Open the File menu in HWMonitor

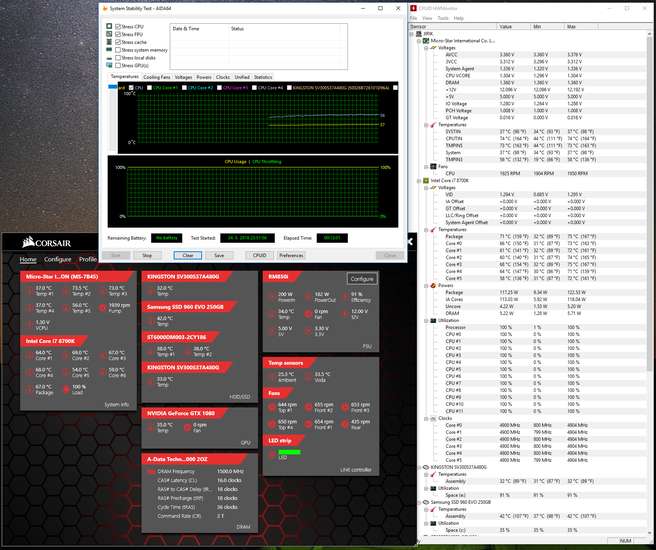[x=413, y=18]
